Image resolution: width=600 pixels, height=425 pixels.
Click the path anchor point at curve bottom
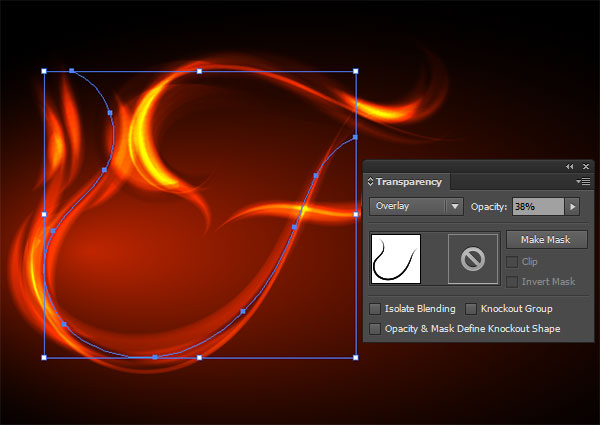pos(155,357)
